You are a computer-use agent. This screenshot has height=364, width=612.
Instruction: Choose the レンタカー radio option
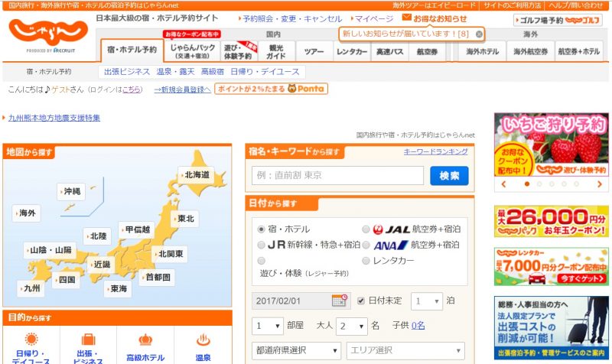366,261
